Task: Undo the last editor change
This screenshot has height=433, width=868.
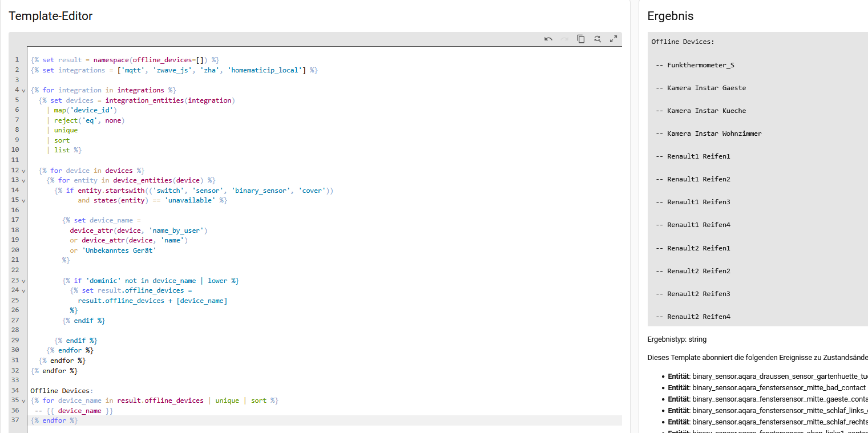Action: [548, 39]
